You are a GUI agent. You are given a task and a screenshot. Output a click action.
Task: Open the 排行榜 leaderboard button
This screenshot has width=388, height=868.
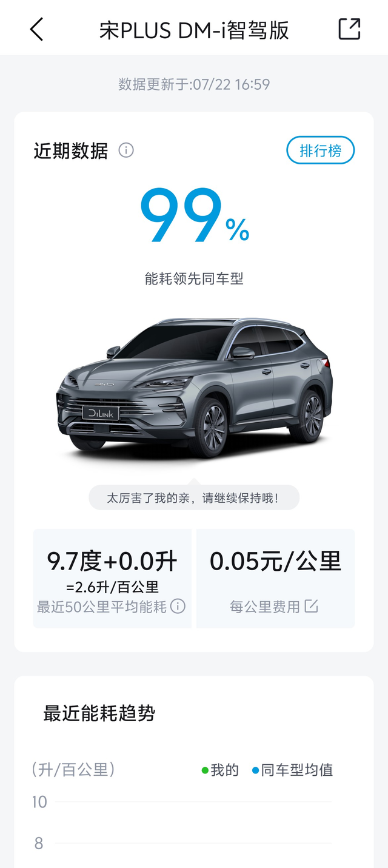coord(321,150)
